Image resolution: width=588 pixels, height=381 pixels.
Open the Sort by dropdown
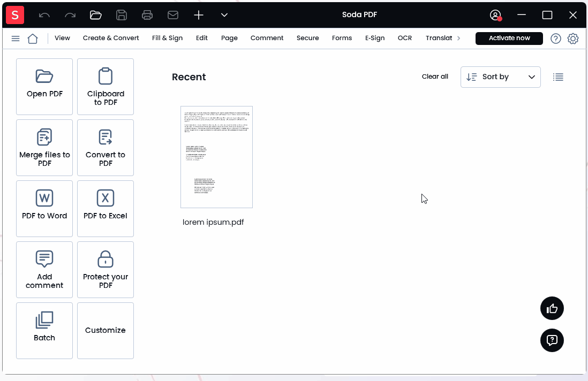coord(501,77)
